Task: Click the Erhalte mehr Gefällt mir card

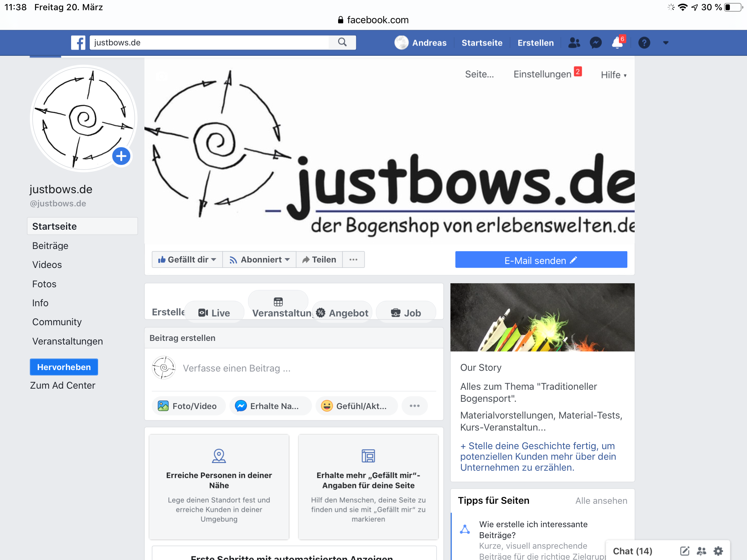Action: coord(368,486)
